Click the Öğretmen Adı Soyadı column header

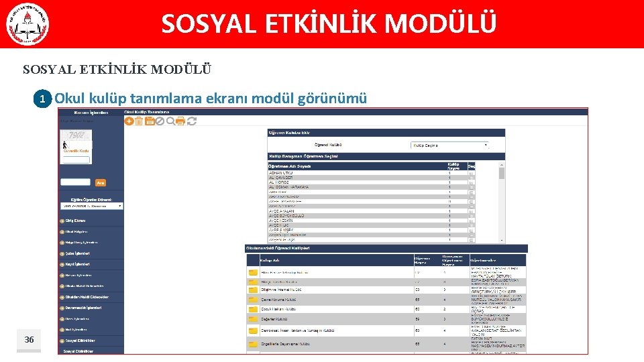[x=290, y=166]
